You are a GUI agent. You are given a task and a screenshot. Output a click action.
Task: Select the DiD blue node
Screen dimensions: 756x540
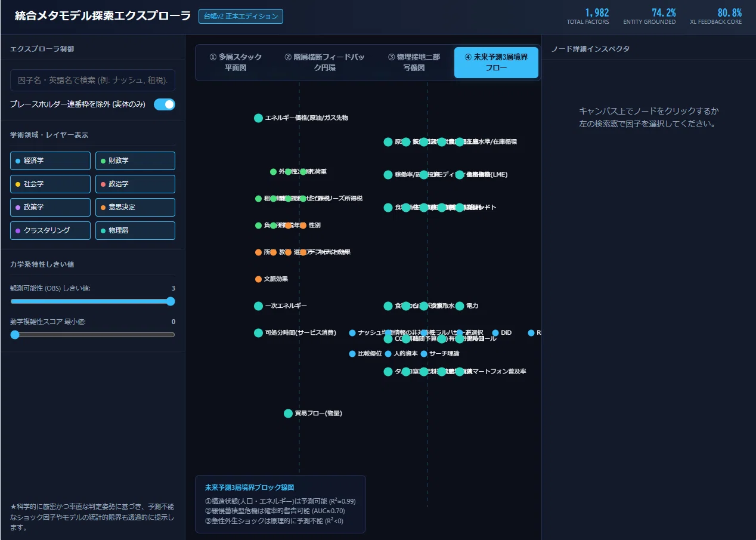(x=495, y=333)
